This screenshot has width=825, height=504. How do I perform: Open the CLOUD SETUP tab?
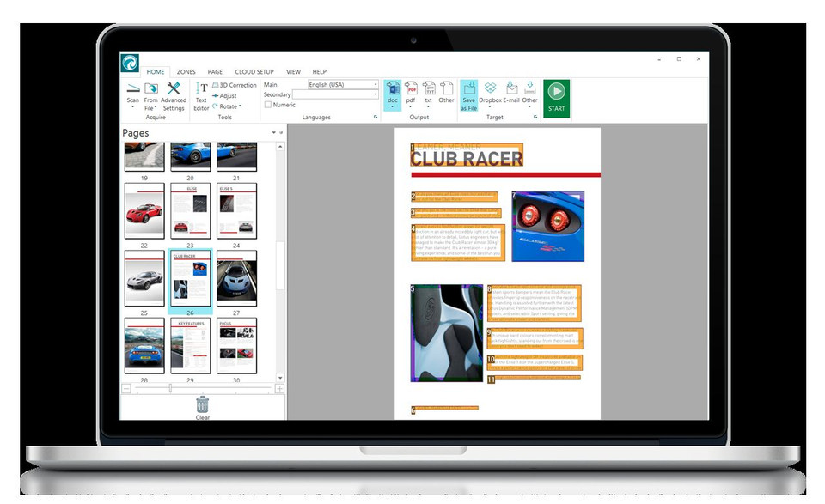254,71
